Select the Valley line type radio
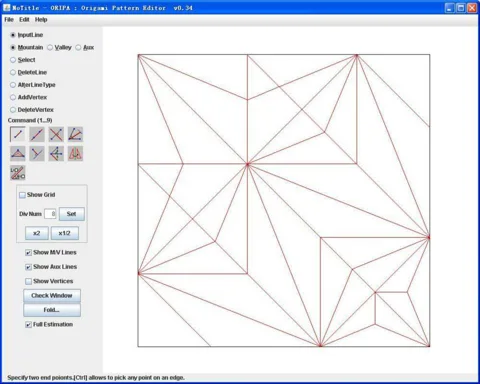The height and width of the screenshot is (384, 480). [x=50, y=48]
